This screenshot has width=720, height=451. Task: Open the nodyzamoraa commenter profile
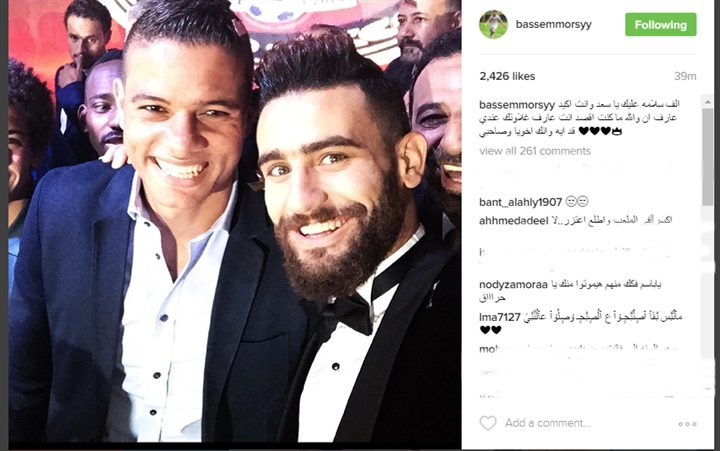(513, 285)
